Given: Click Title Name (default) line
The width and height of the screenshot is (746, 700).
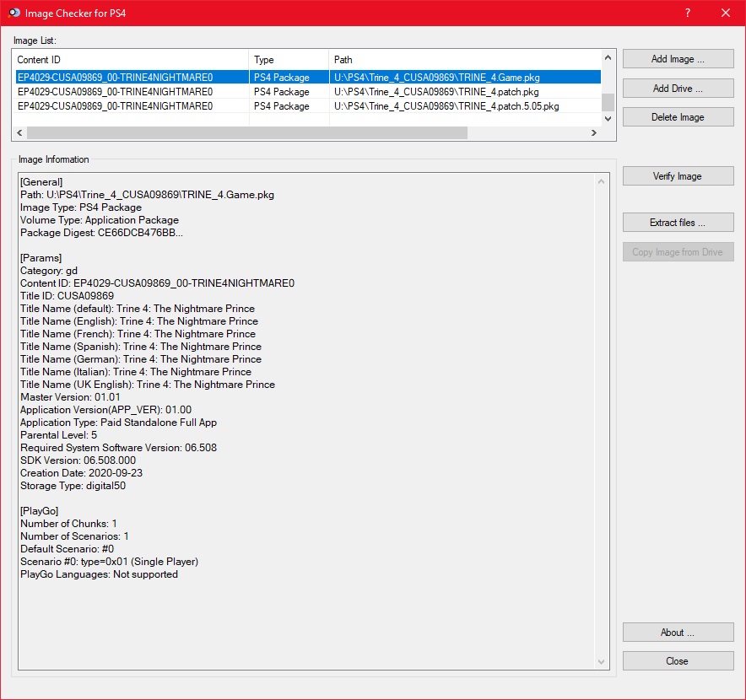Looking at the screenshot, I should [138, 309].
